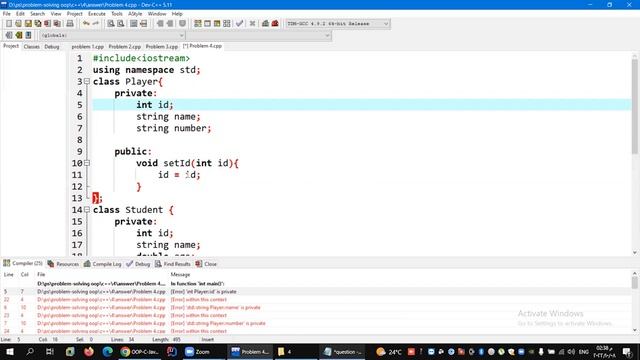Open the Tools menu
This screenshot has width=640, height=360.
pos(117,13)
